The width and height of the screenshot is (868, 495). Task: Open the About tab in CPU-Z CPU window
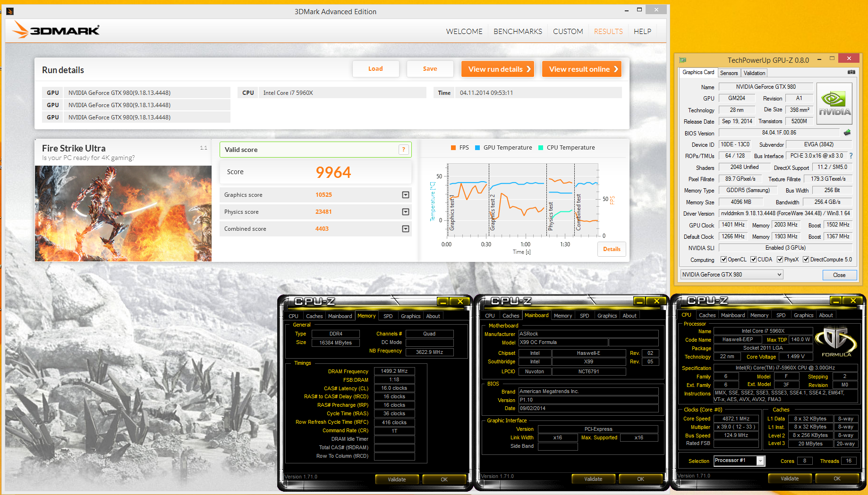point(826,315)
